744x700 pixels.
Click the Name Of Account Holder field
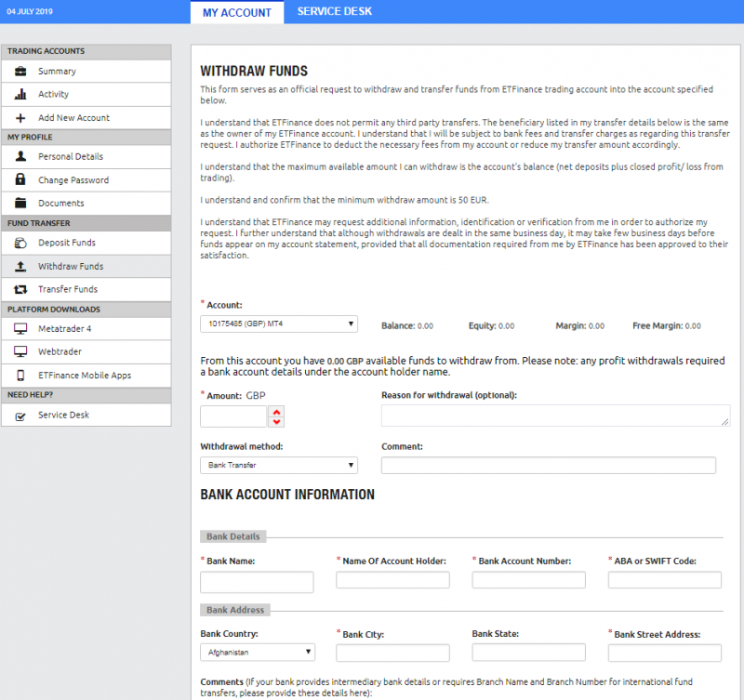click(392, 580)
